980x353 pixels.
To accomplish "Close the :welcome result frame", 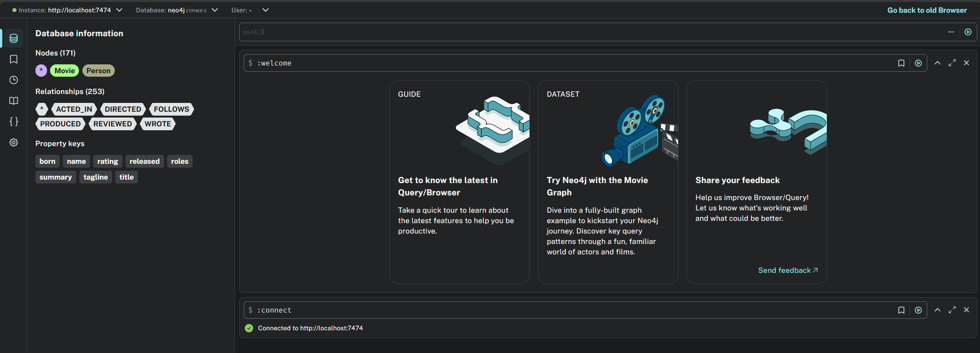I will [x=966, y=63].
